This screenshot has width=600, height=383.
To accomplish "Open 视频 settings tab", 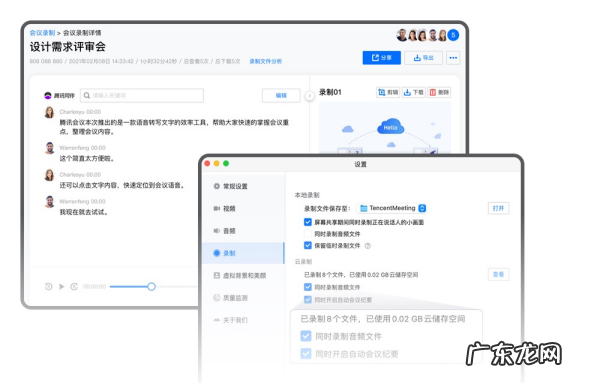I will (x=244, y=209).
